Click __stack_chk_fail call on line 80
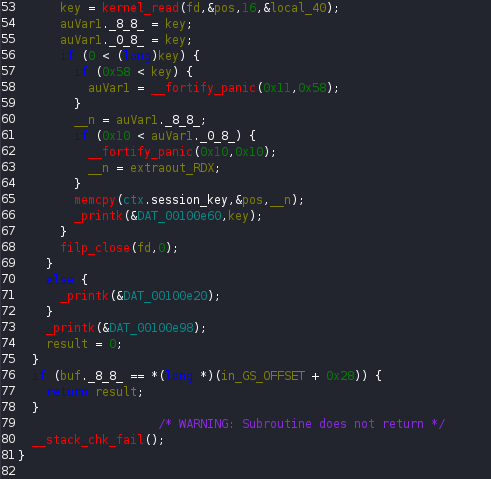The width and height of the screenshot is (491, 479). [88, 440]
